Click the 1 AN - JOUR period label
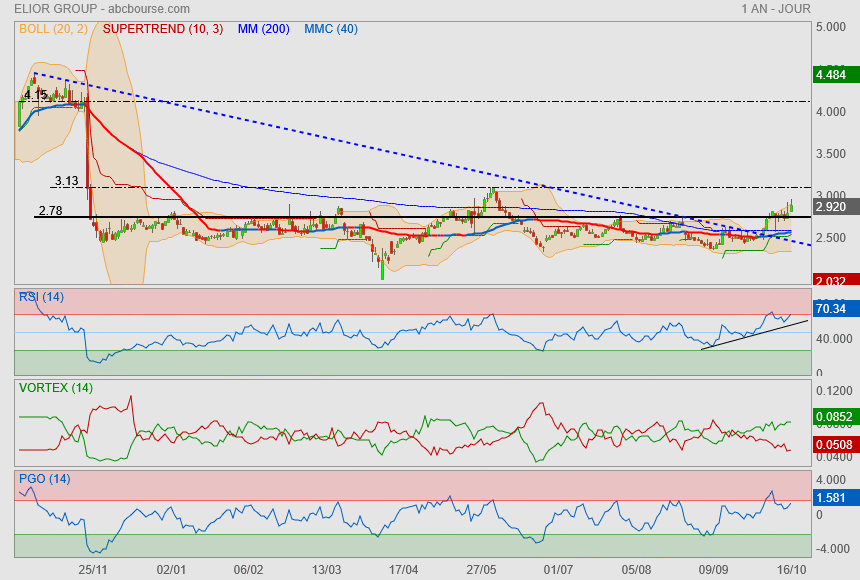Screen dimensions: 860x580 coord(777,8)
